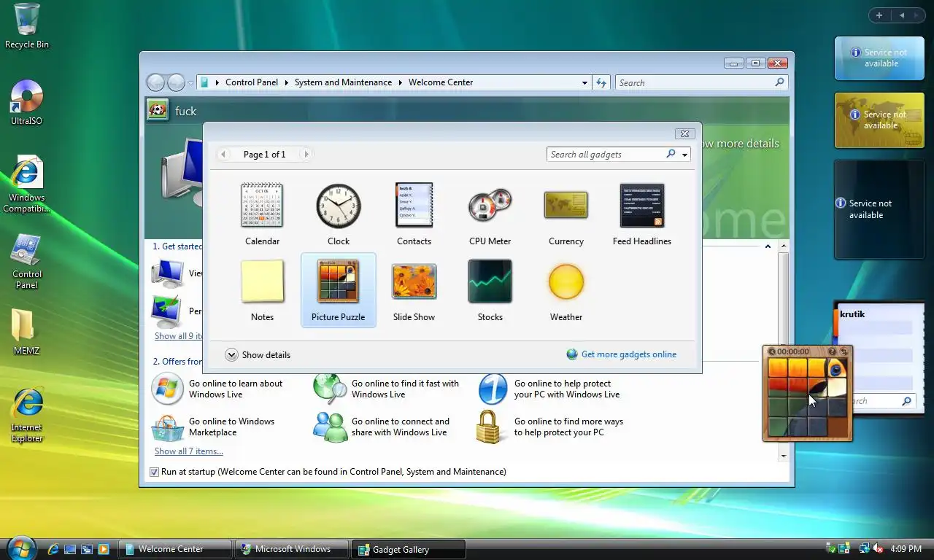Image resolution: width=934 pixels, height=560 pixels.
Task: Open the recent pages dropdown beside Forward
Action: (190, 83)
